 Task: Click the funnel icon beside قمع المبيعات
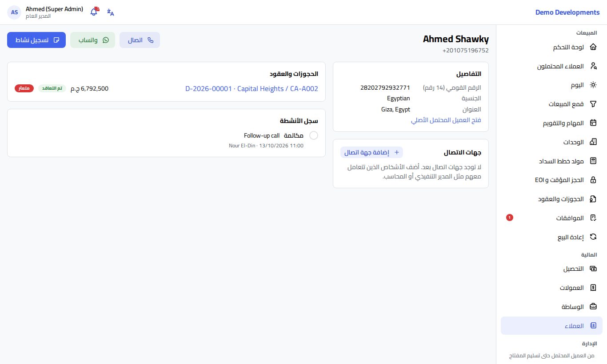pos(593,104)
